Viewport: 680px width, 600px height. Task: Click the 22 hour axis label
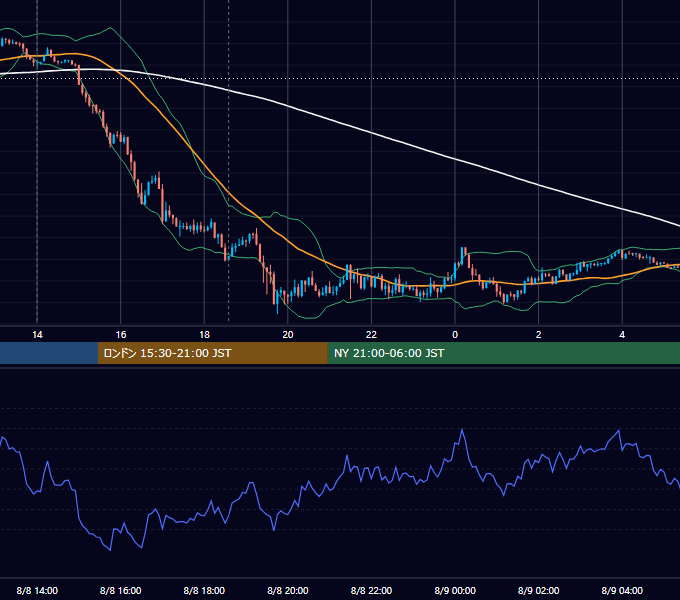pos(371,335)
